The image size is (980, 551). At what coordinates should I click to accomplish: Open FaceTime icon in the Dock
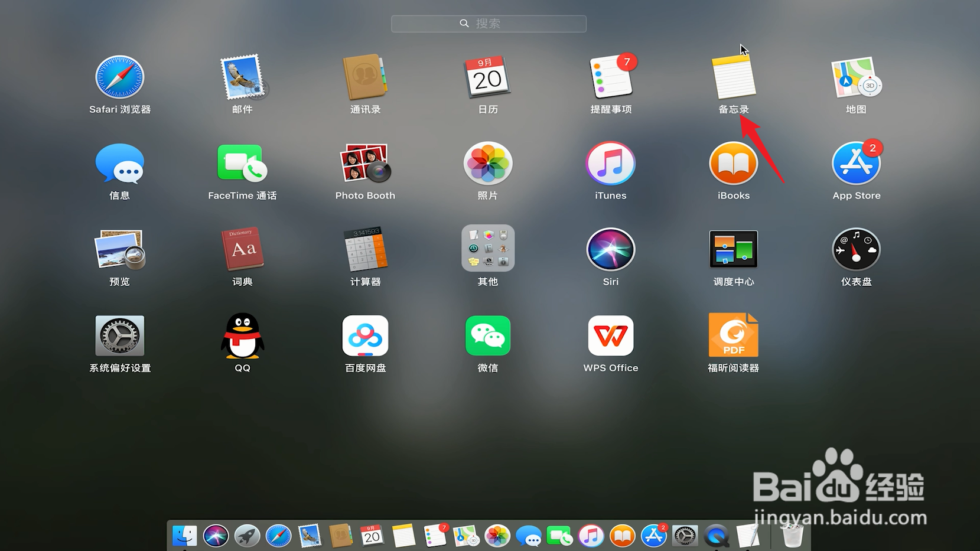pyautogui.click(x=560, y=536)
